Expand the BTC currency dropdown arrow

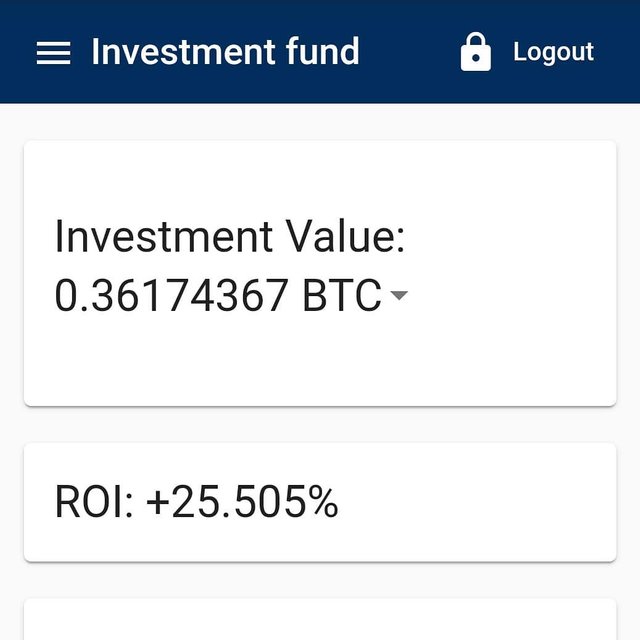[398, 296]
